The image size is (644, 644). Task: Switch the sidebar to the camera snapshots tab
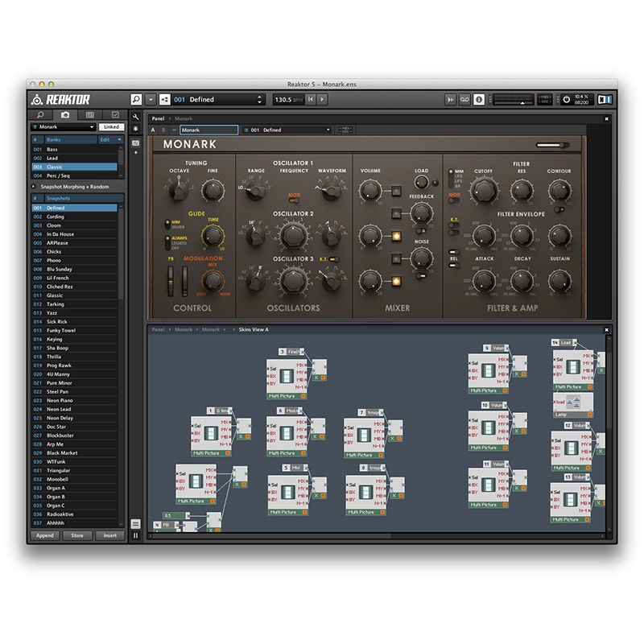[x=65, y=115]
